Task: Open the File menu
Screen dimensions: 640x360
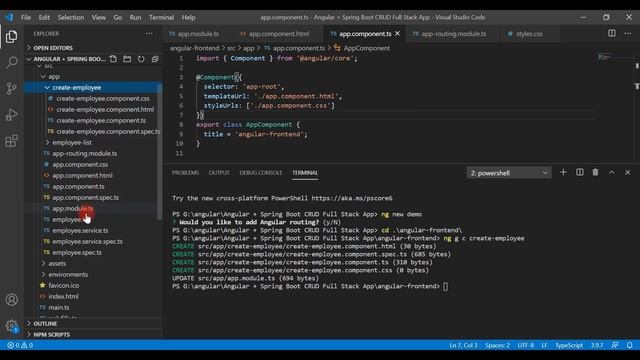Action: click(x=26, y=18)
